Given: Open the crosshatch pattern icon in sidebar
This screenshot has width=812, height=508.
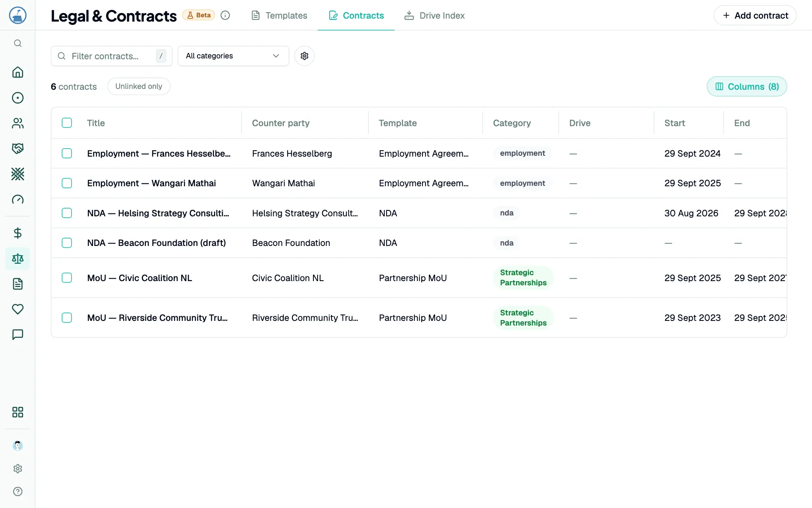Looking at the screenshot, I should (x=17, y=174).
